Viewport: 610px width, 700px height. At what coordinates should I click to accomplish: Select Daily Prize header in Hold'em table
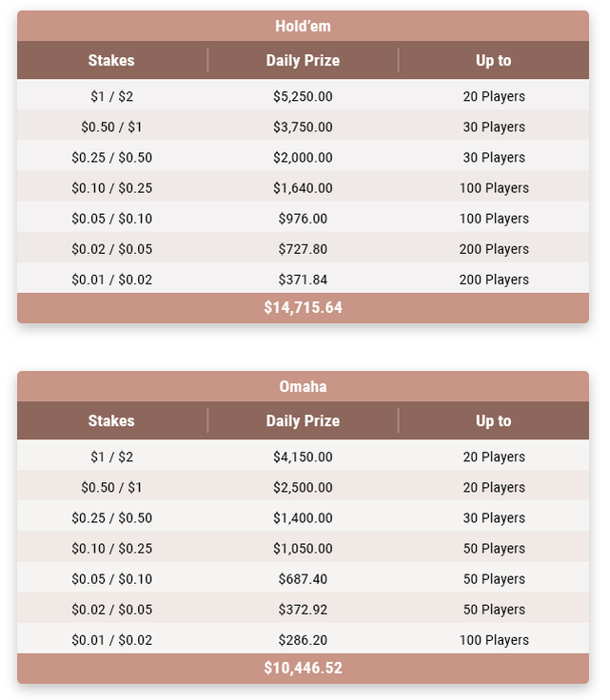[303, 60]
